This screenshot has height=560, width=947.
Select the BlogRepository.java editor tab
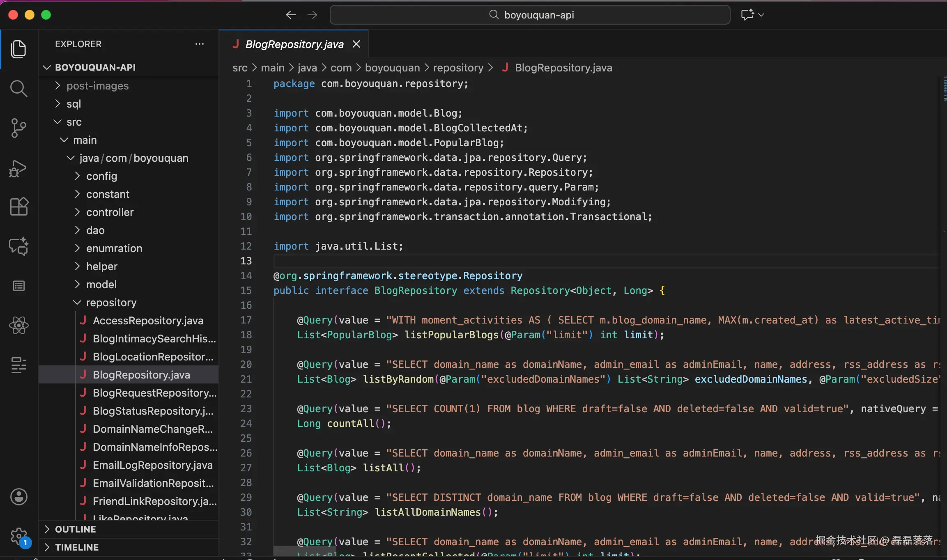point(294,44)
